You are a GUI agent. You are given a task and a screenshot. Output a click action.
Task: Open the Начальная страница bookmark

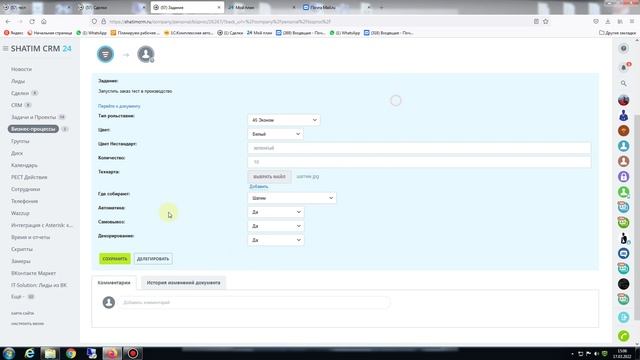click(x=49, y=33)
